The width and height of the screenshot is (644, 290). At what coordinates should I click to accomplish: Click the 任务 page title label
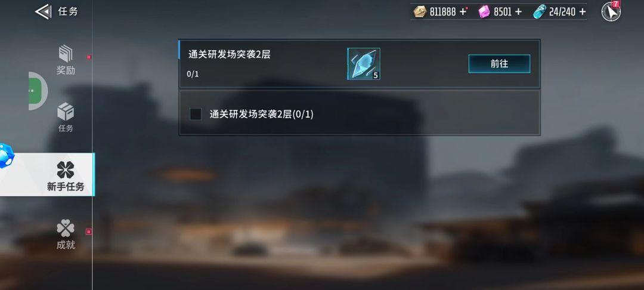point(68,11)
